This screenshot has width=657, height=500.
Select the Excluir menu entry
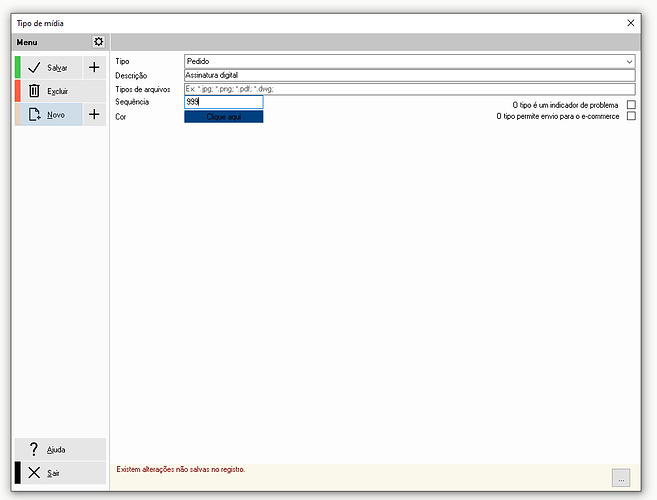[60, 91]
